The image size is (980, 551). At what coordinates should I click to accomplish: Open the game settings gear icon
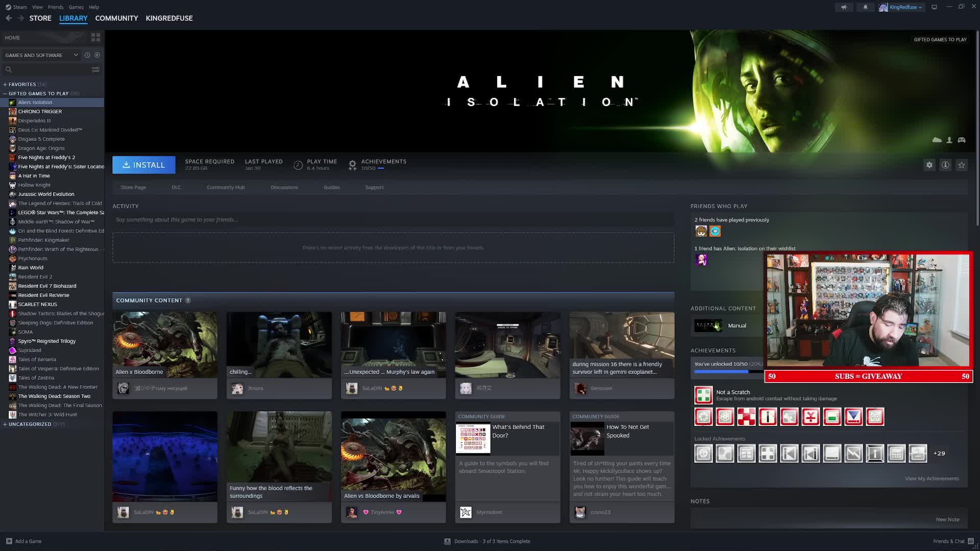[929, 165]
